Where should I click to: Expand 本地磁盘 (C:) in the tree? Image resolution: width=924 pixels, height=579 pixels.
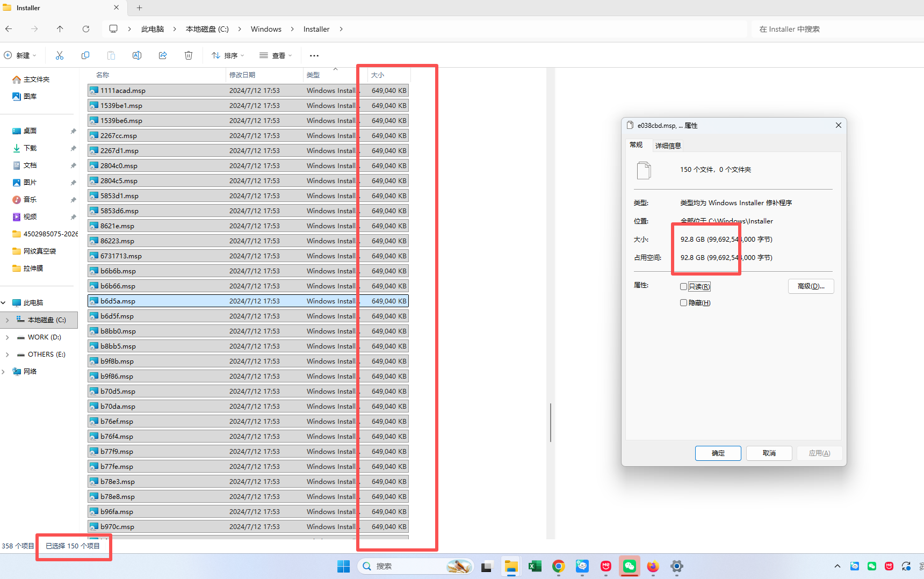coord(7,320)
